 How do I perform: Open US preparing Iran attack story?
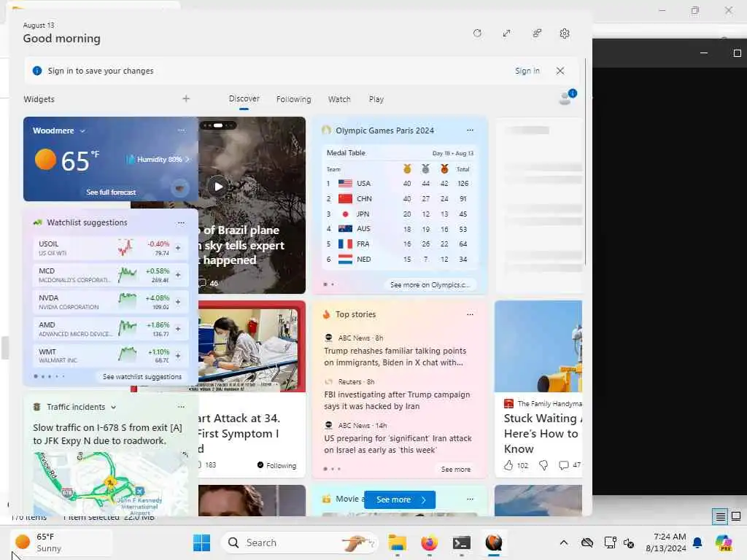(398, 444)
